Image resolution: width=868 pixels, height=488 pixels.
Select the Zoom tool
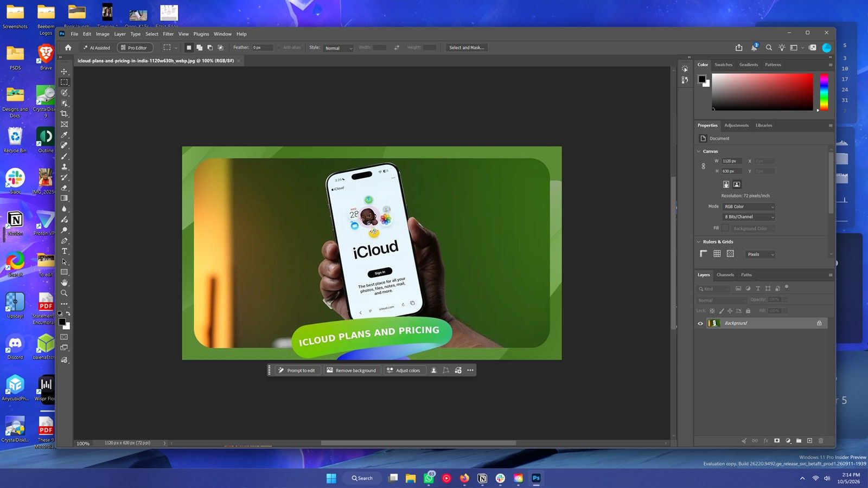click(64, 293)
